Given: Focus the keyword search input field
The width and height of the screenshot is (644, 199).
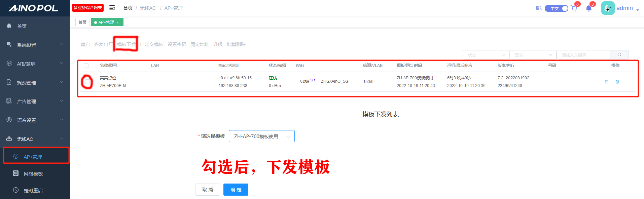Looking at the screenshot, I should [x=583, y=55].
